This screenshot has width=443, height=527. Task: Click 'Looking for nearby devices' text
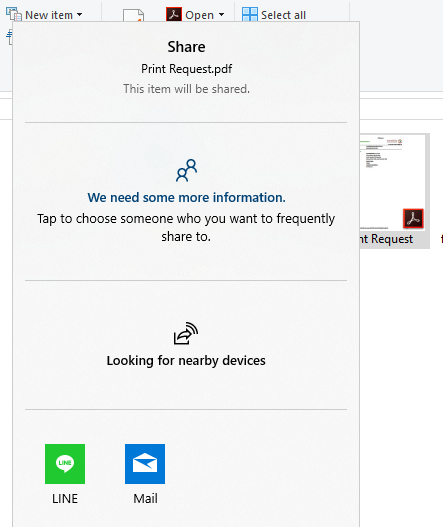186,361
